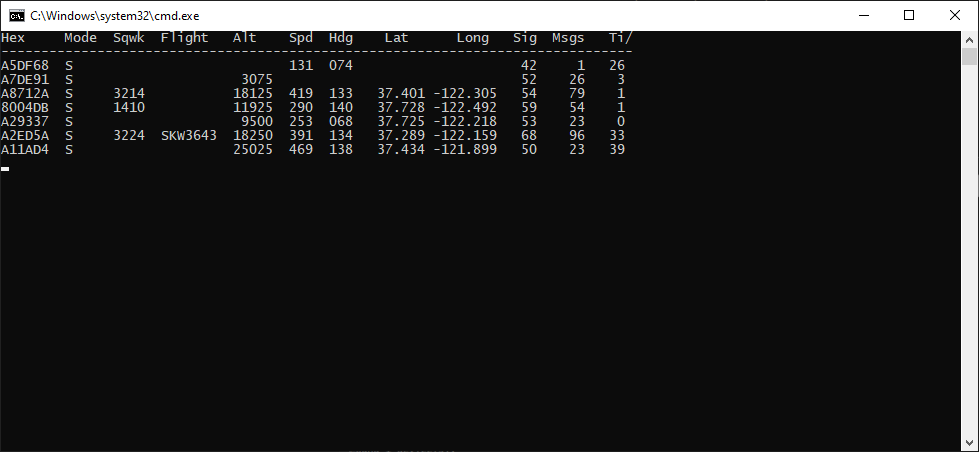Click latitude value 37.728
Viewport: 979px width, 452px height.
coord(401,107)
